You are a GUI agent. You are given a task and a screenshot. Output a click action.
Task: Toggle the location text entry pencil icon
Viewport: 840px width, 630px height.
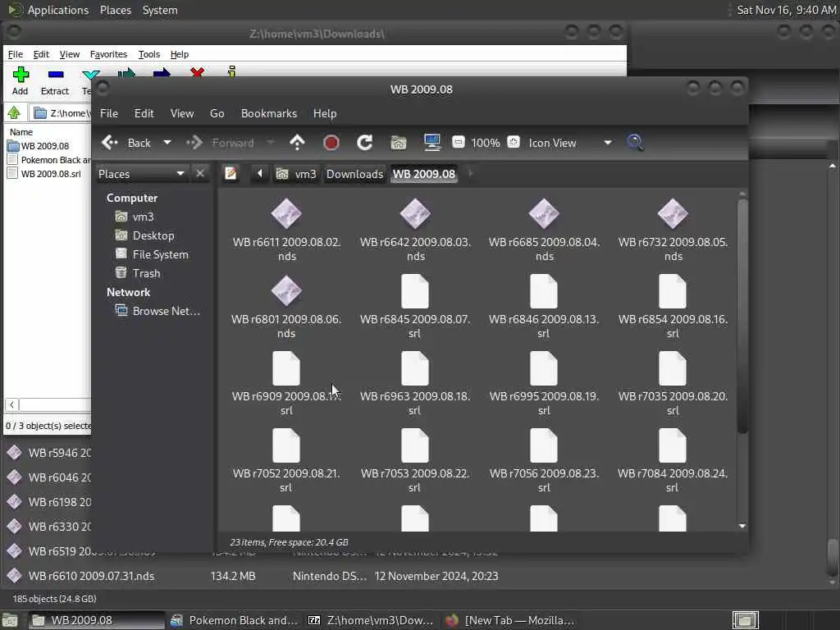pos(231,174)
